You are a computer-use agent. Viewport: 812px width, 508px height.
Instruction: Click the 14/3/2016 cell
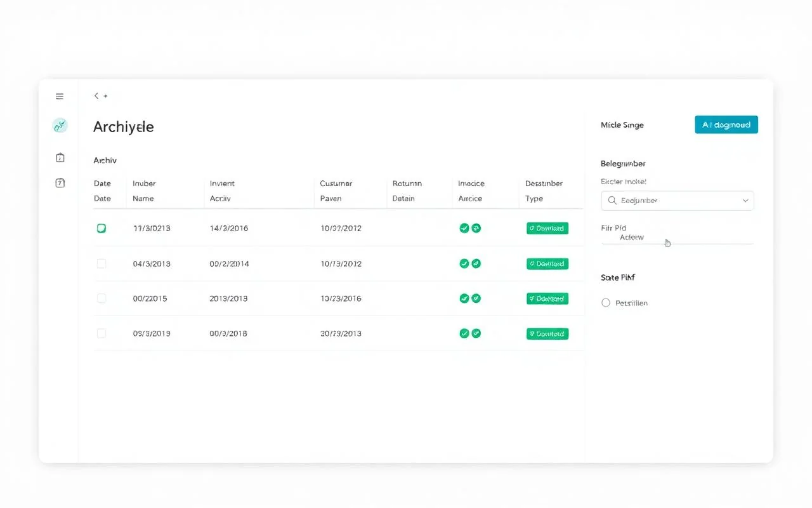(x=229, y=229)
